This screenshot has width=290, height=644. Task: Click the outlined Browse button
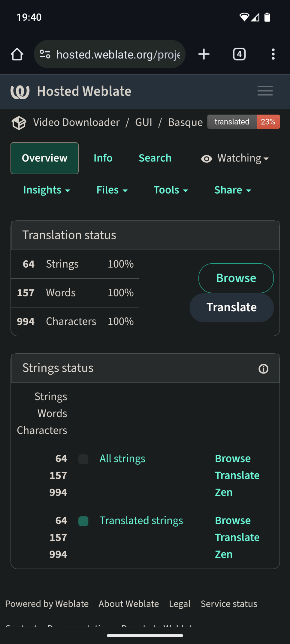236,278
